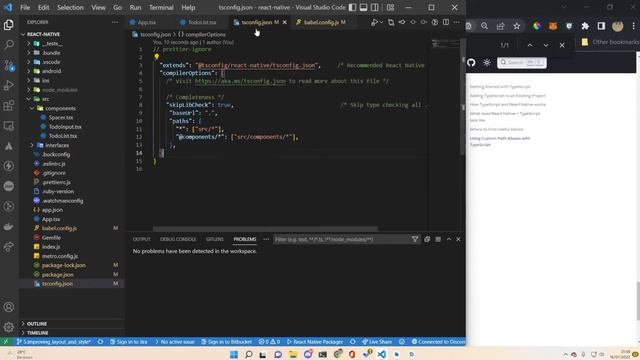The height and width of the screenshot is (360, 640).
Task: Switch to the babel.config.js editor tab
Action: tap(322, 22)
